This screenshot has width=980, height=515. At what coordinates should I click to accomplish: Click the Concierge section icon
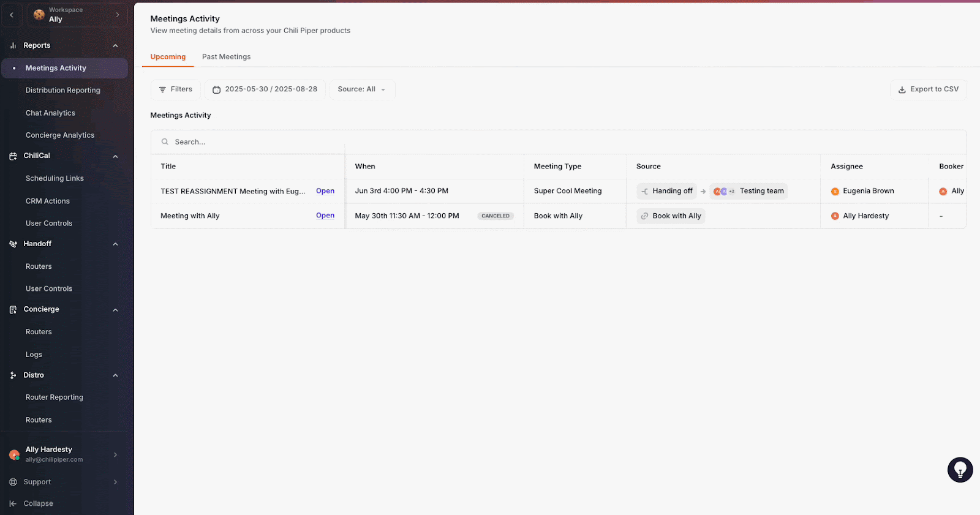[13, 310]
